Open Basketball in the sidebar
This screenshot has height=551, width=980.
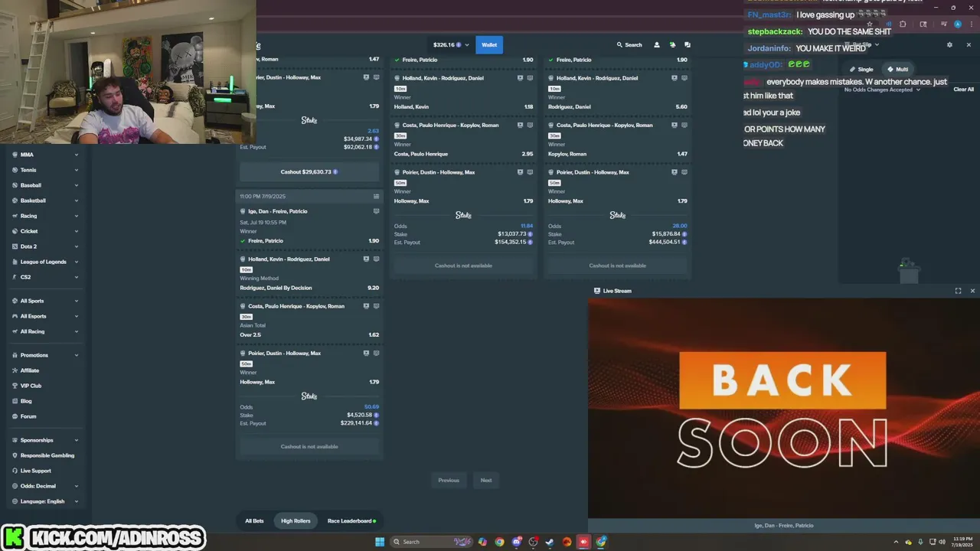[x=33, y=201]
